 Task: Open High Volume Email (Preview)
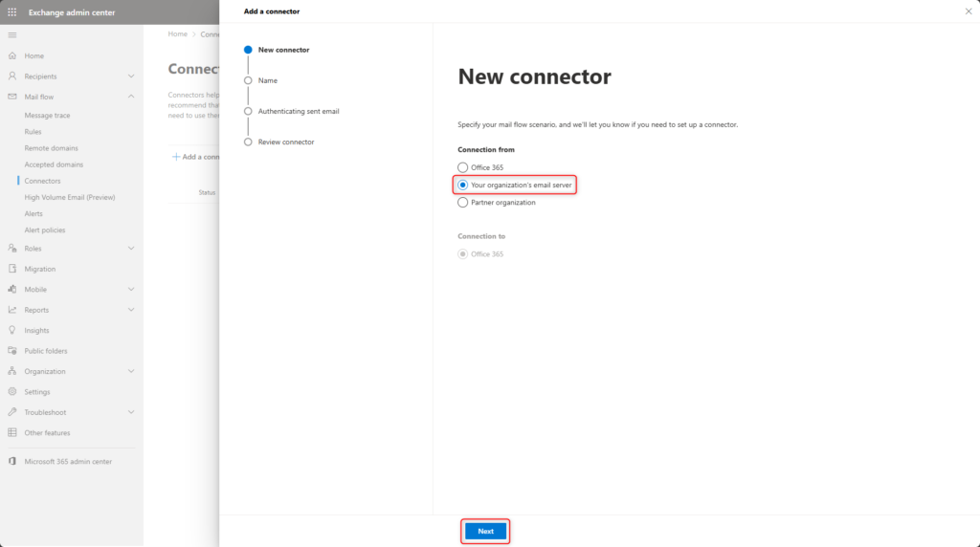pos(69,197)
